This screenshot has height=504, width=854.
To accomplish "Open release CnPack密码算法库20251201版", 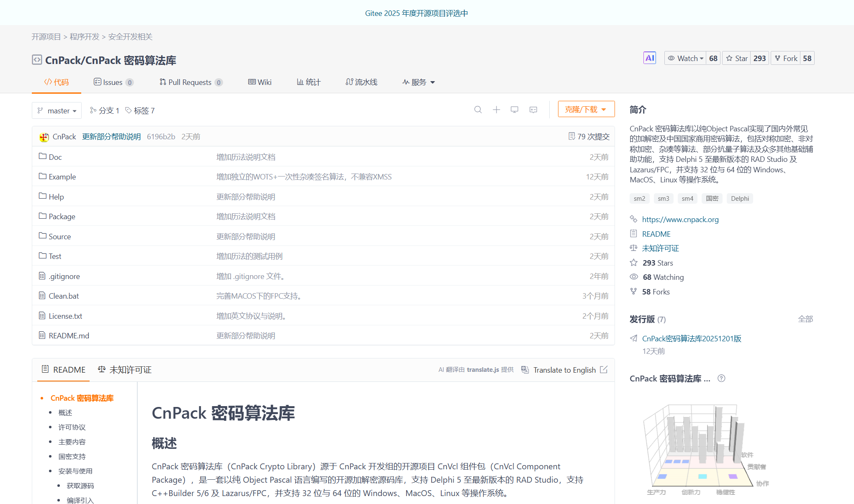I will [692, 338].
